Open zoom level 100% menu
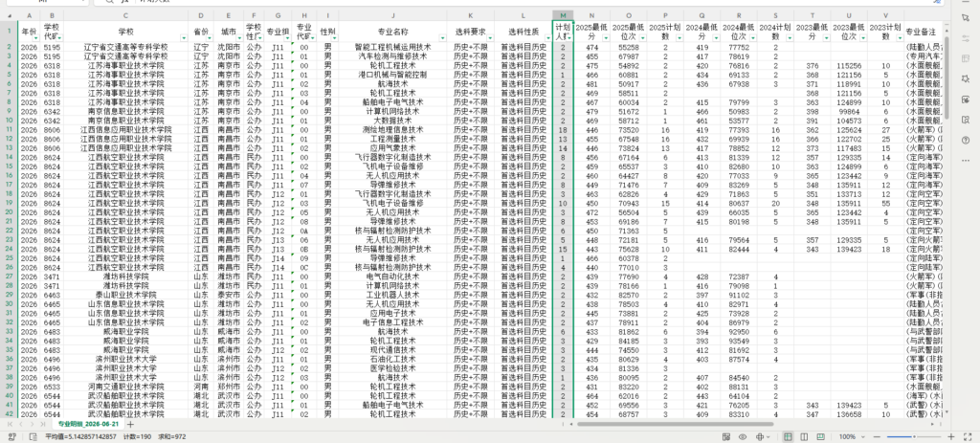 click(852, 436)
